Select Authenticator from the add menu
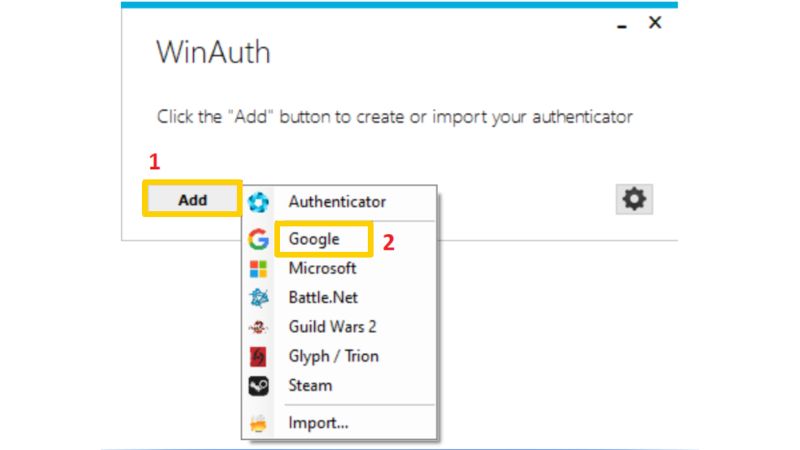Image resolution: width=800 pixels, height=450 pixels. [x=340, y=202]
